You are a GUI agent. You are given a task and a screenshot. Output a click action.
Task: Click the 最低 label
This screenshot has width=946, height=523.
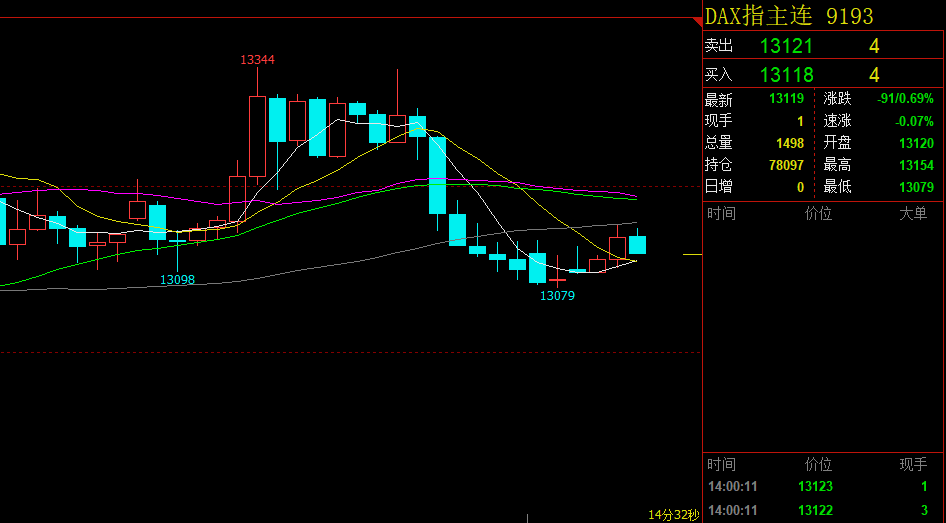[837, 187]
